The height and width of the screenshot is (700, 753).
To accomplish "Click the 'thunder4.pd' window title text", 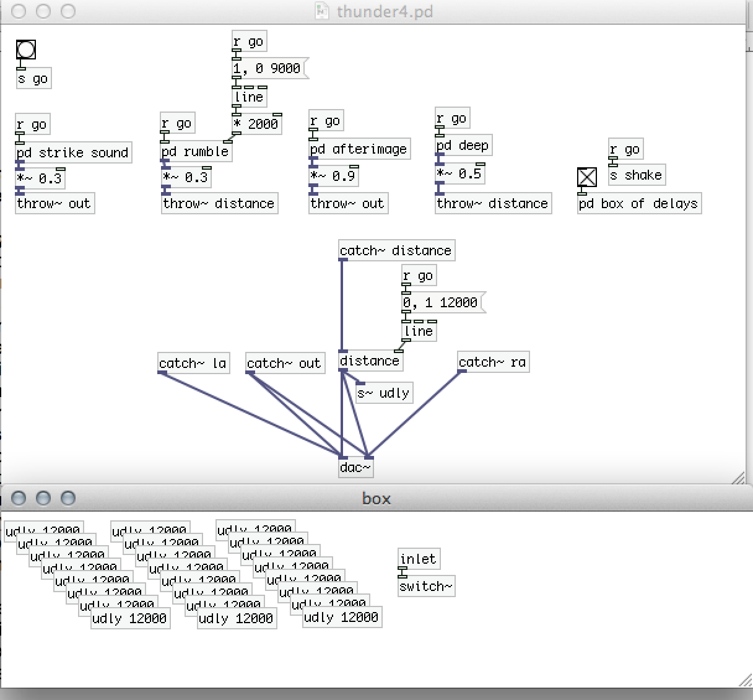I will (385, 11).
